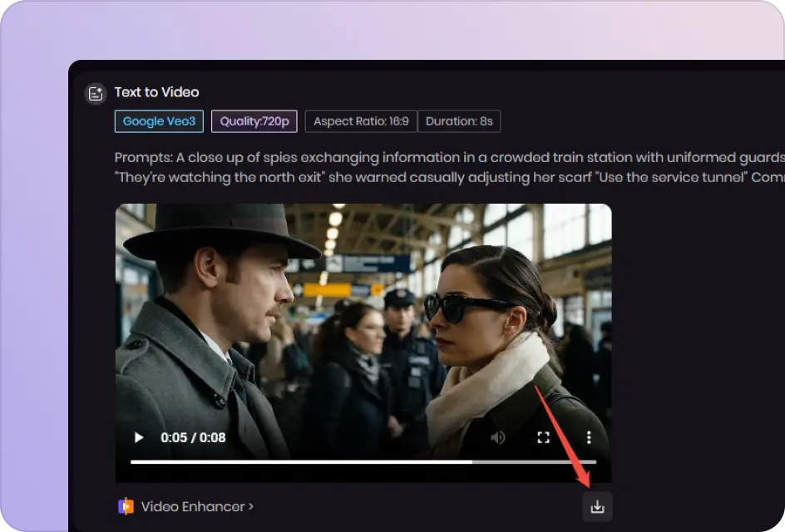Image resolution: width=785 pixels, height=532 pixels.
Task: Open the three-dot more options icon
Action: [590, 437]
